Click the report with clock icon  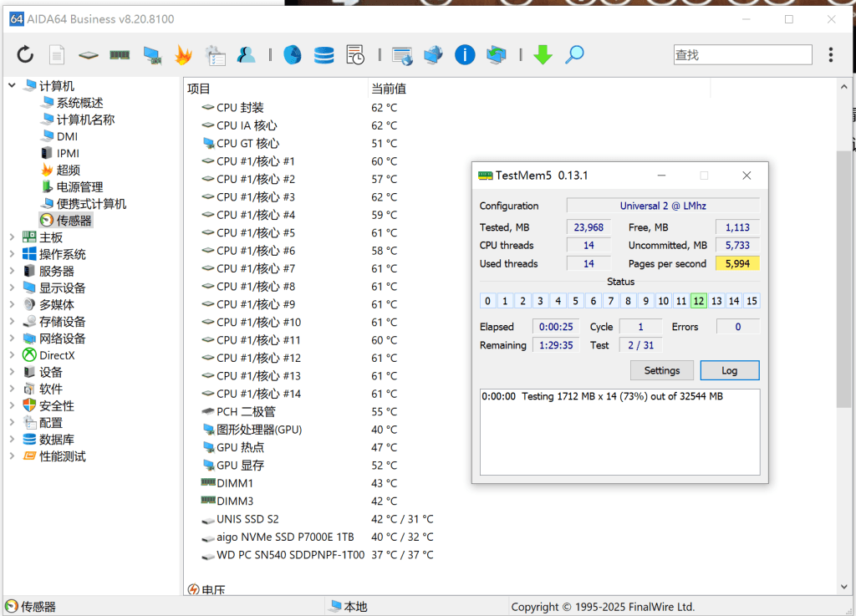coord(355,54)
